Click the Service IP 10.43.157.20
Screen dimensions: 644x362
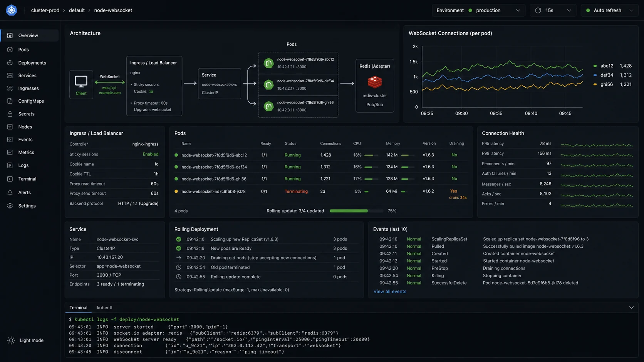click(x=110, y=257)
